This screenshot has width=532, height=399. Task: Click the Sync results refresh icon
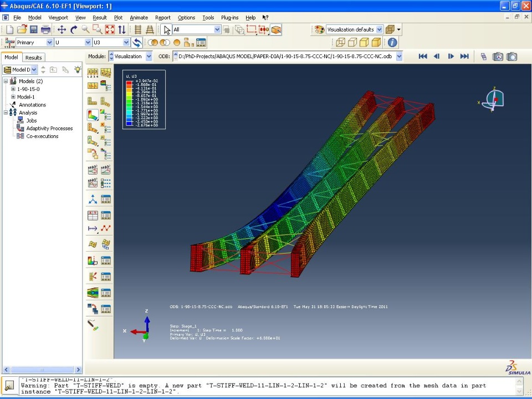(x=137, y=43)
